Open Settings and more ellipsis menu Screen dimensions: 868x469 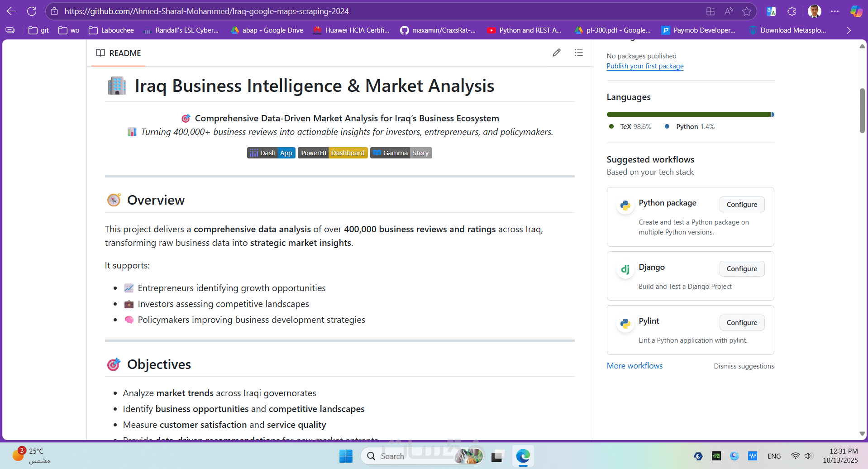835,11
